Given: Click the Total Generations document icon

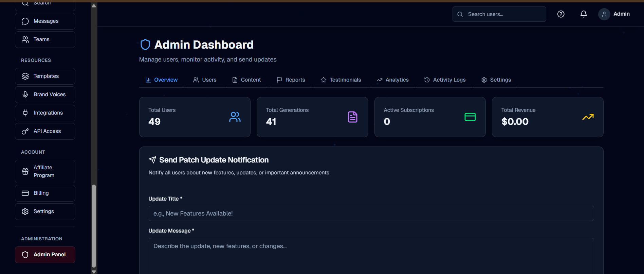Looking at the screenshot, I should 353,117.
